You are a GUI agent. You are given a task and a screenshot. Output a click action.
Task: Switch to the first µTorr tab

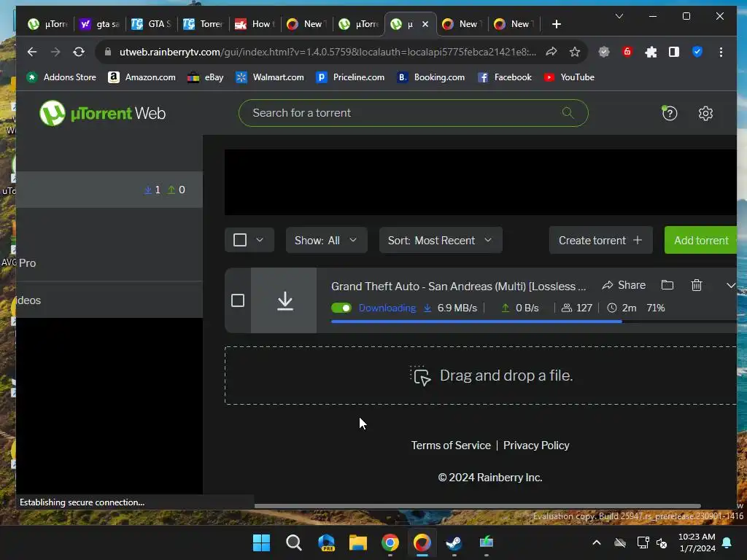click(47, 24)
